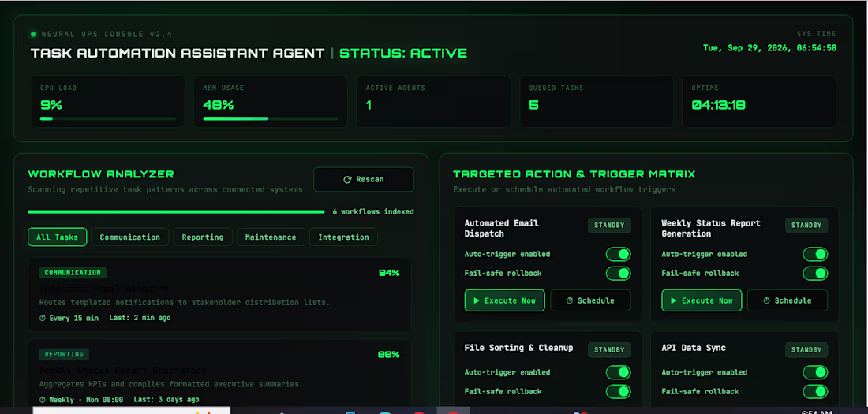Screen dimensions: 868x414
Task: Click the workflow scan progress bar
Action: tap(176, 211)
